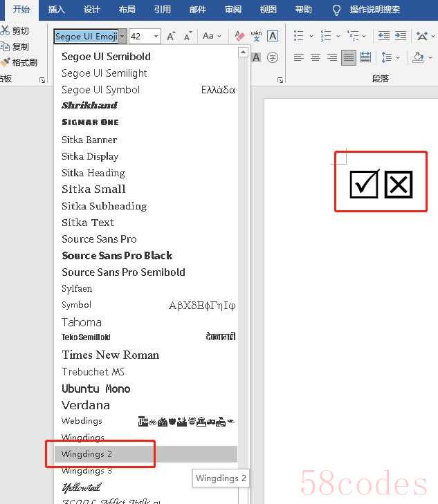Select the Trebuchet MS font
The height and width of the screenshot is (504, 438).
[146, 371]
